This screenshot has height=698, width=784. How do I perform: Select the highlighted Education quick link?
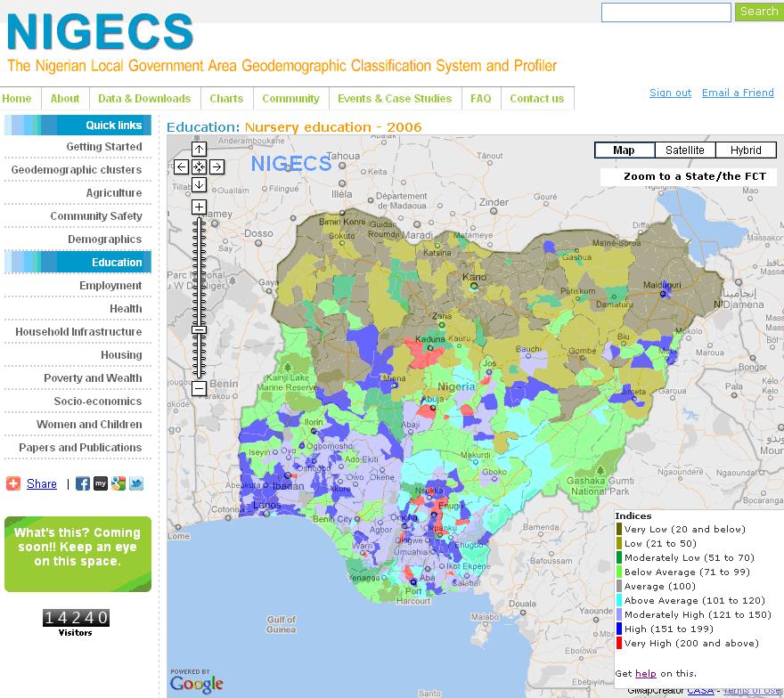coord(78,263)
